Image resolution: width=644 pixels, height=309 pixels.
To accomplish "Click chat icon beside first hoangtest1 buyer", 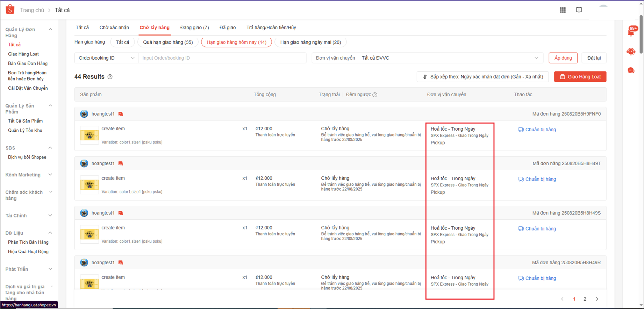I will tap(121, 114).
